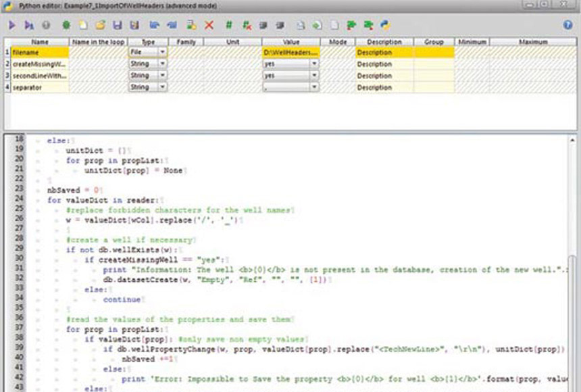
Task: Click the first gray indent icon
Action: [x=263, y=25]
